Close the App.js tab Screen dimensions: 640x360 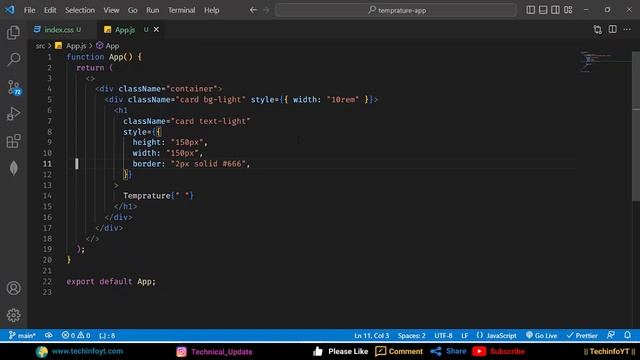pos(156,29)
